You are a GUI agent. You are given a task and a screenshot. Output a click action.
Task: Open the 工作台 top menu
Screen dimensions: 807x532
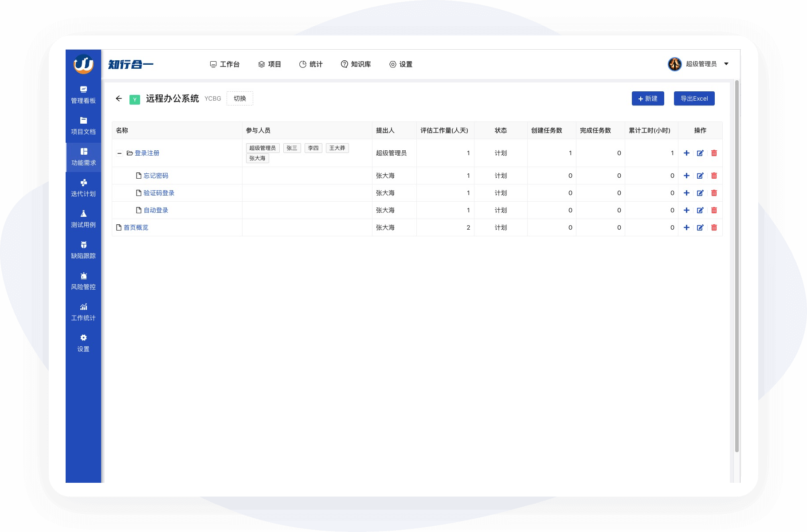click(x=225, y=64)
